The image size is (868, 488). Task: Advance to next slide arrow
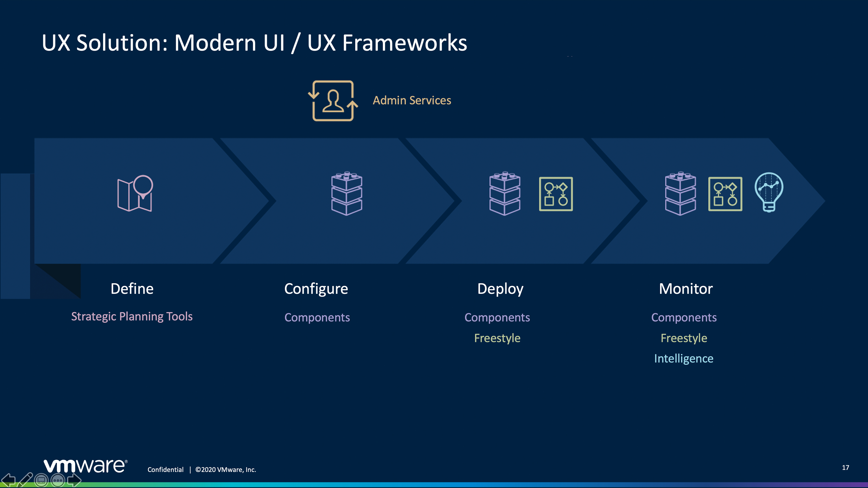tap(74, 480)
